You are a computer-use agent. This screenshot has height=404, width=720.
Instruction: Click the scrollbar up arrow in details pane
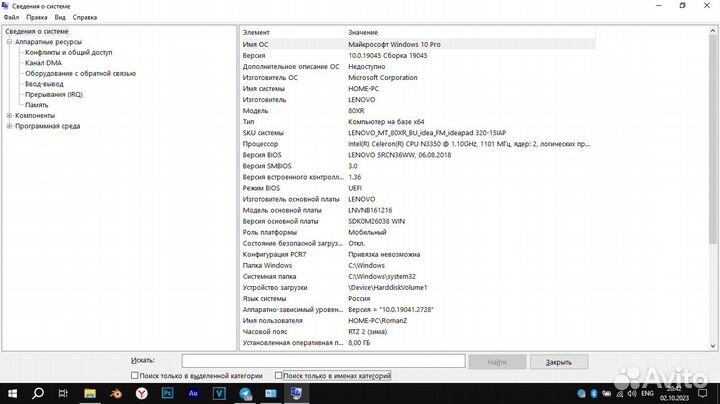pos(713,31)
